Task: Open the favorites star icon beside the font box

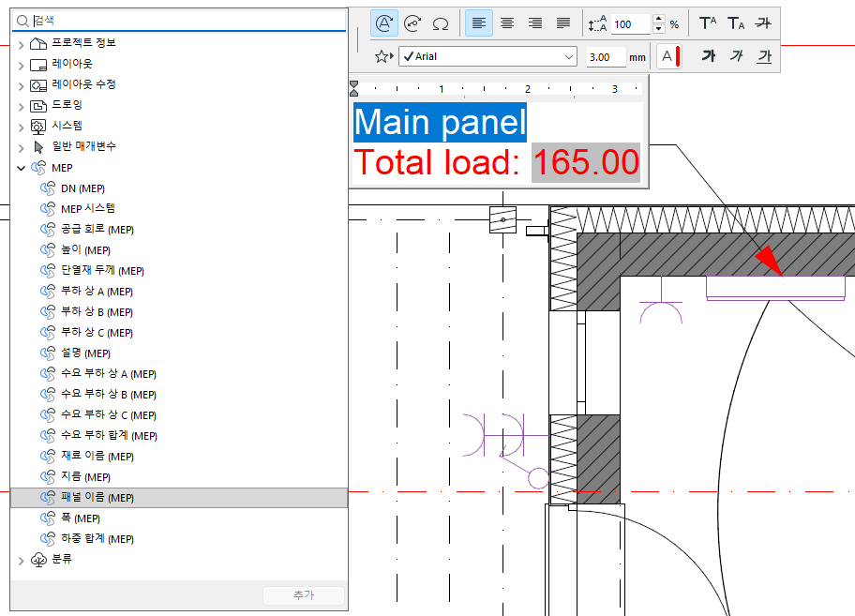Action: 383,56
